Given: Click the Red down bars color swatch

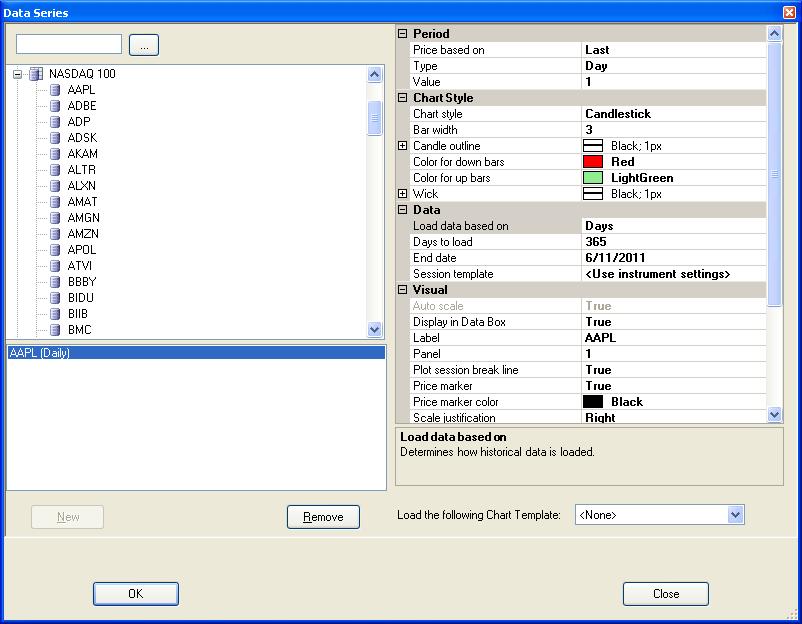Looking at the screenshot, I should tap(593, 162).
